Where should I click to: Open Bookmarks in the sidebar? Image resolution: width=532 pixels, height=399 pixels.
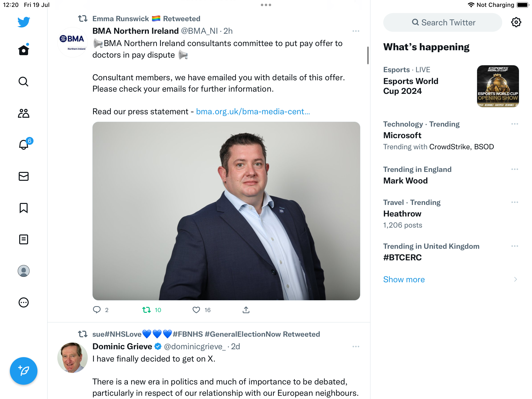(24, 208)
